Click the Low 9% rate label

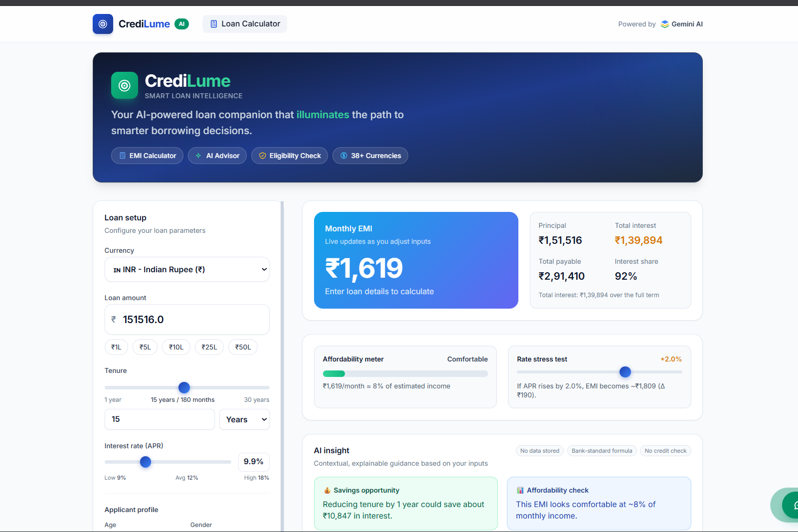tap(115, 478)
